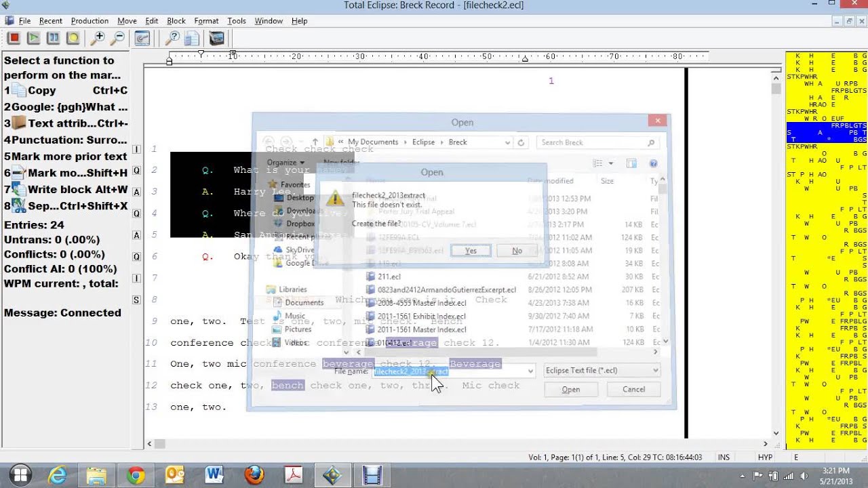Click the refresh icon next to address bar
The height and width of the screenshot is (488, 868).
521,142
